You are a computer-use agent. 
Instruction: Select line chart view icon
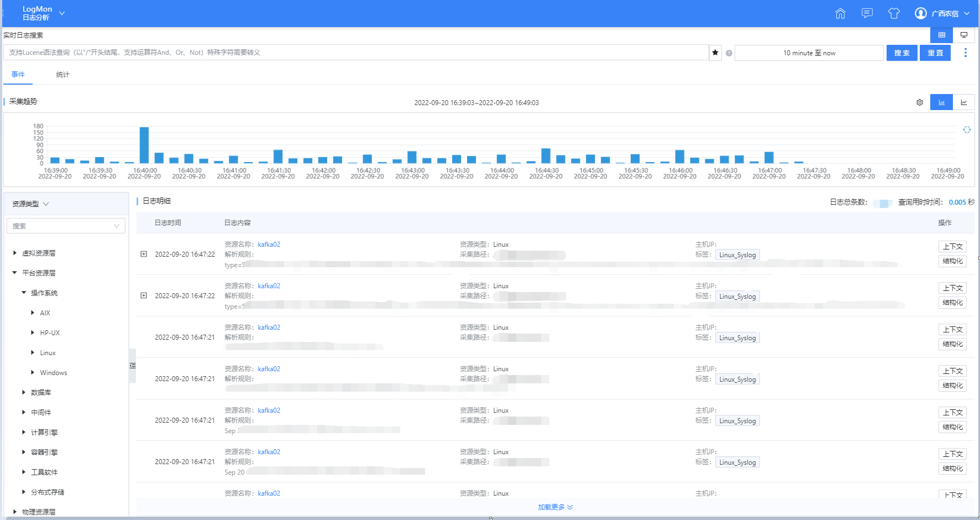click(964, 102)
